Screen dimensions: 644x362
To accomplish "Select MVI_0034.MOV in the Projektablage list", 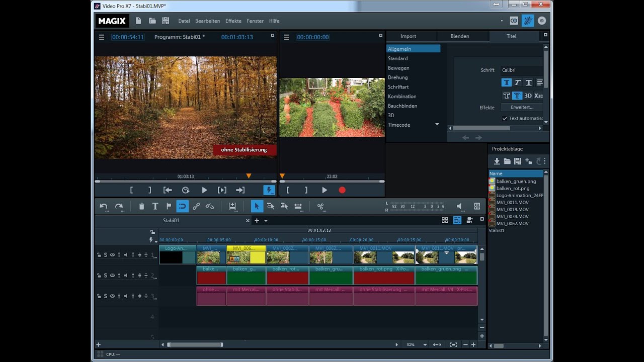I will pyautogui.click(x=512, y=216).
